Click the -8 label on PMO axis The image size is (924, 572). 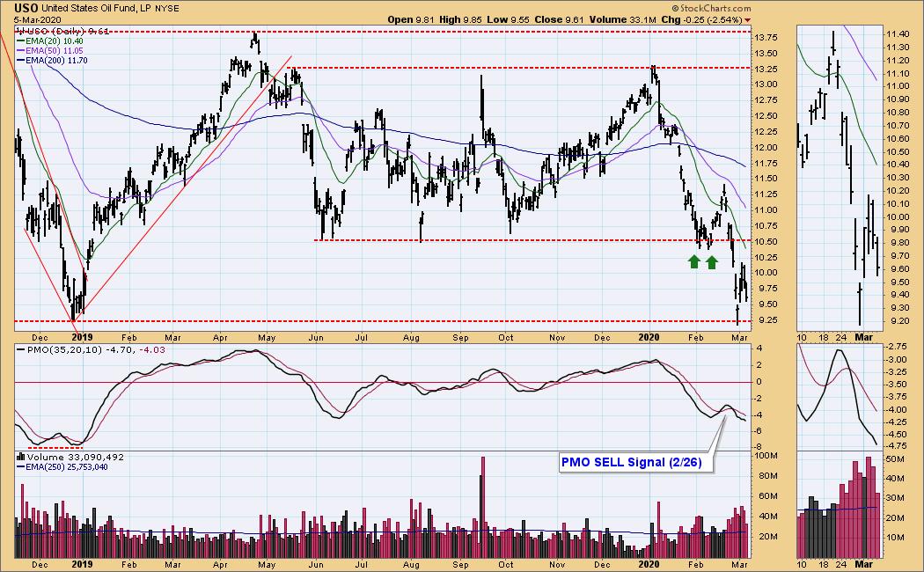[x=759, y=448]
